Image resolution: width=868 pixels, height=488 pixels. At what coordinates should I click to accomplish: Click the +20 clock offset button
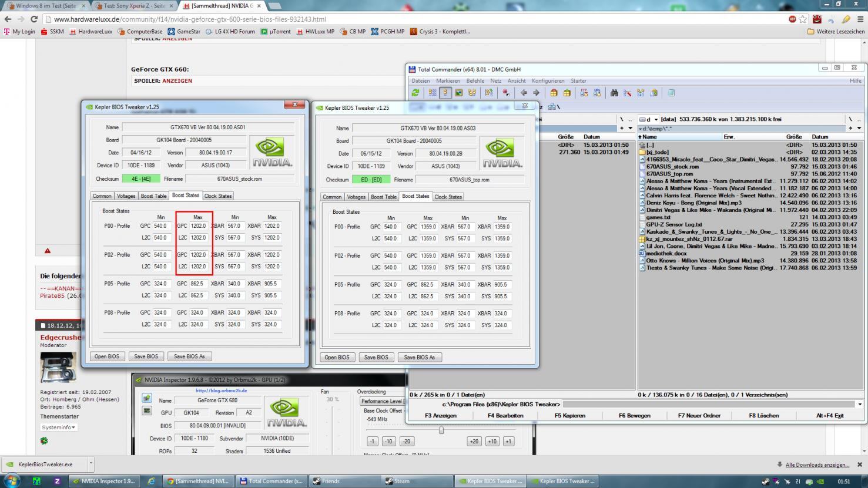[x=474, y=441]
